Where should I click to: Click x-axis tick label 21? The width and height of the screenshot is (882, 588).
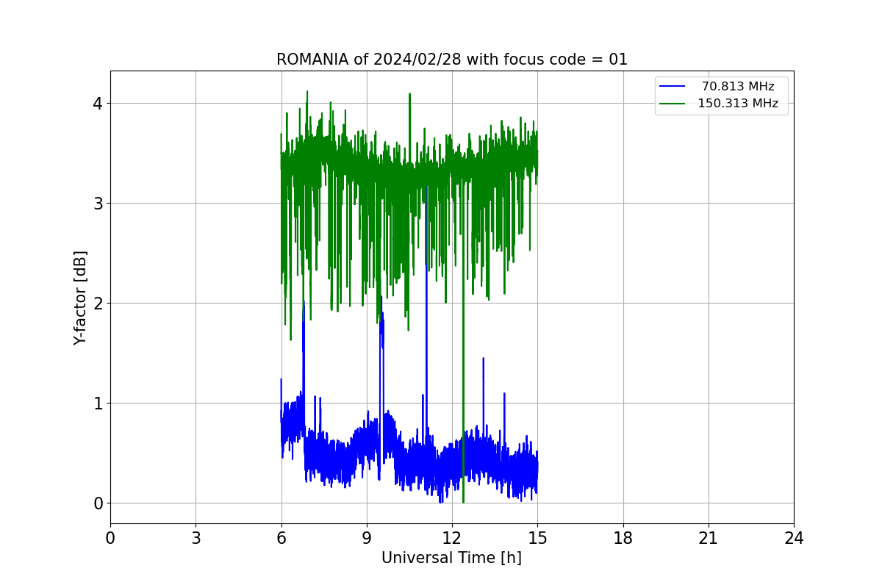709,539
